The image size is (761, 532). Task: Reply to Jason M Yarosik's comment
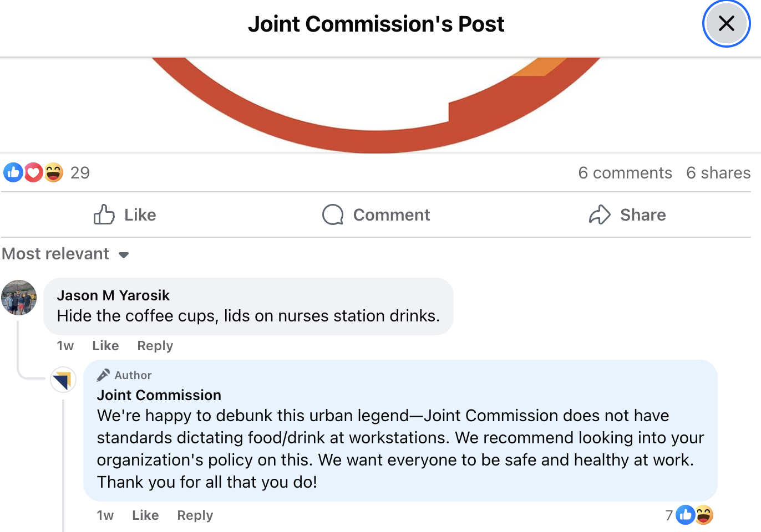155,346
